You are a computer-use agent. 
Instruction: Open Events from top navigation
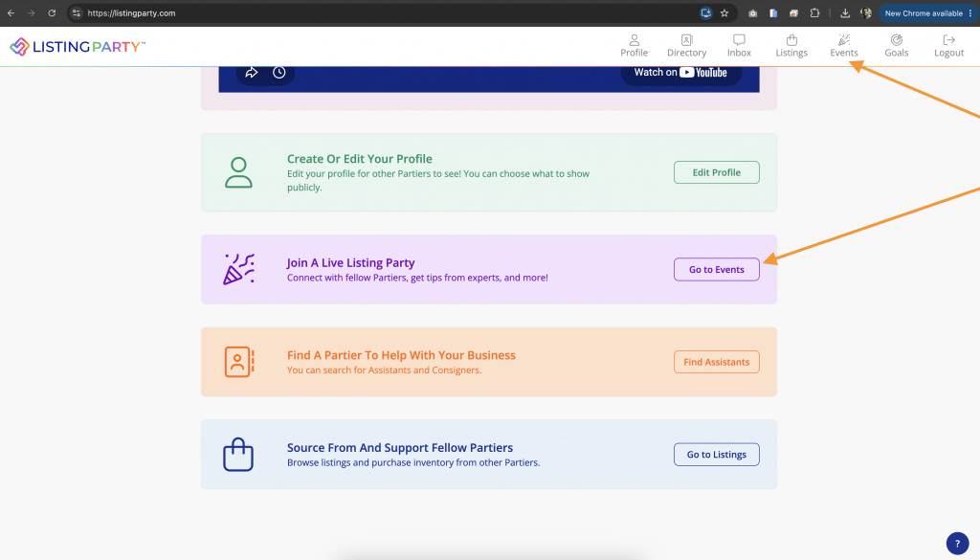tap(844, 46)
